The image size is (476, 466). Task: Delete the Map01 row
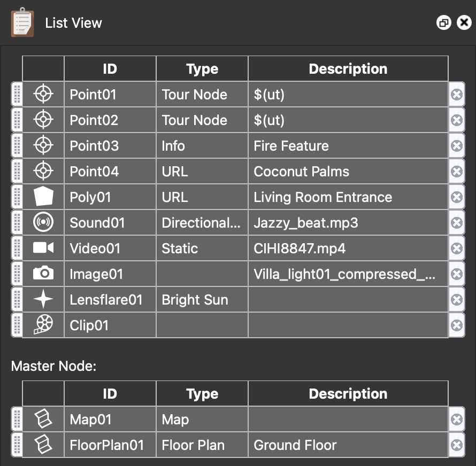pyautogui.click(x=456, y=420)
